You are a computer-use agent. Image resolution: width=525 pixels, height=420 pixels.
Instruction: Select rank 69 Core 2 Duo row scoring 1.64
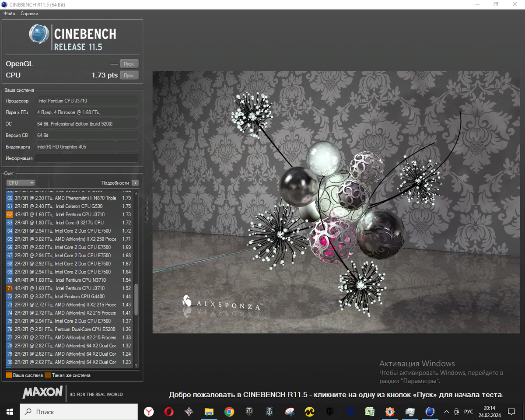coord(69,272)
